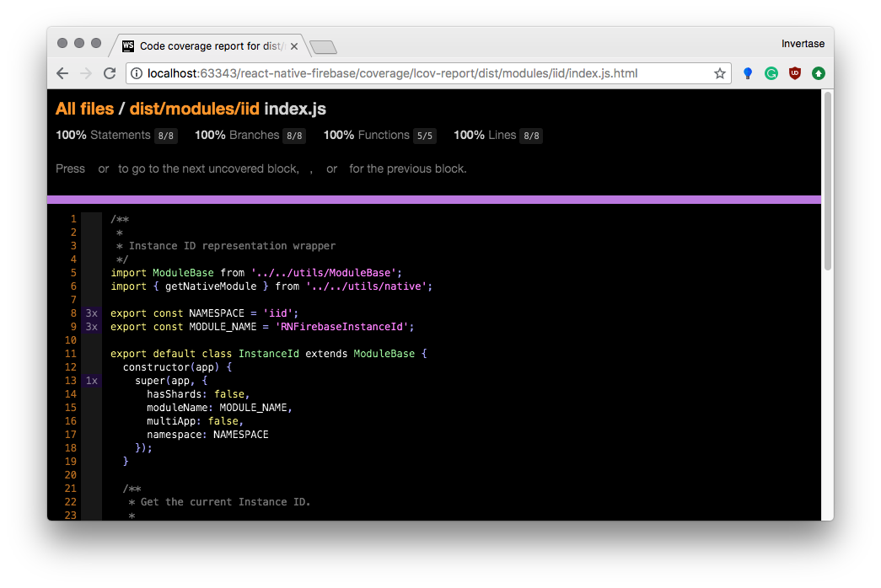This screenshot has width=881, height=588.
Task: Click the Lines 8/8 badge
Action: pyautogui.click(x=531, y=136)
